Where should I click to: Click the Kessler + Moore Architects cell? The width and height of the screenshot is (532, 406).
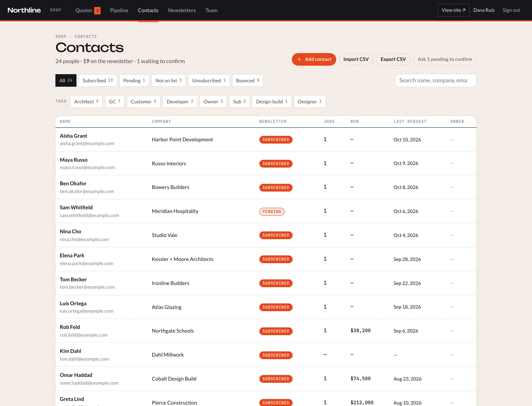183,259
